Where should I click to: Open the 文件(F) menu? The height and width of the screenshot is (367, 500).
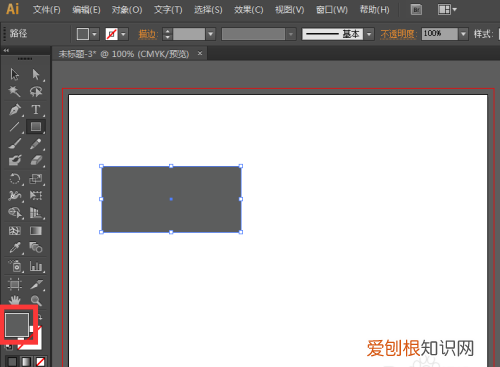[47, 10]
